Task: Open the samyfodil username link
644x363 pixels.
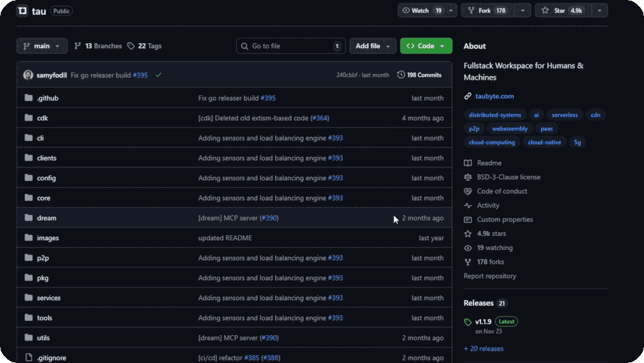Action: pos(52,75)
